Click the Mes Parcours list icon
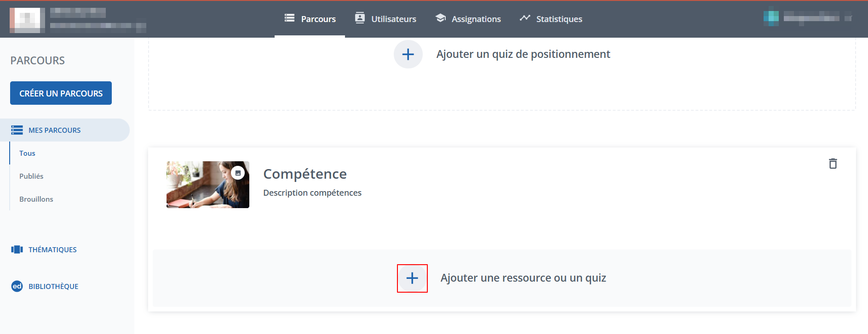Viewport: 868px width, 334px height. tap(17, 130)
